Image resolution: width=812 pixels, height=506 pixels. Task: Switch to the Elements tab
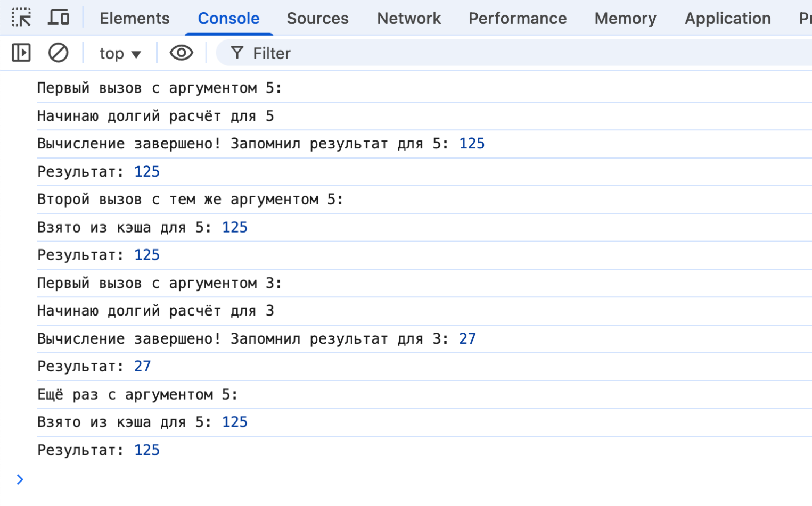(134, 19)
